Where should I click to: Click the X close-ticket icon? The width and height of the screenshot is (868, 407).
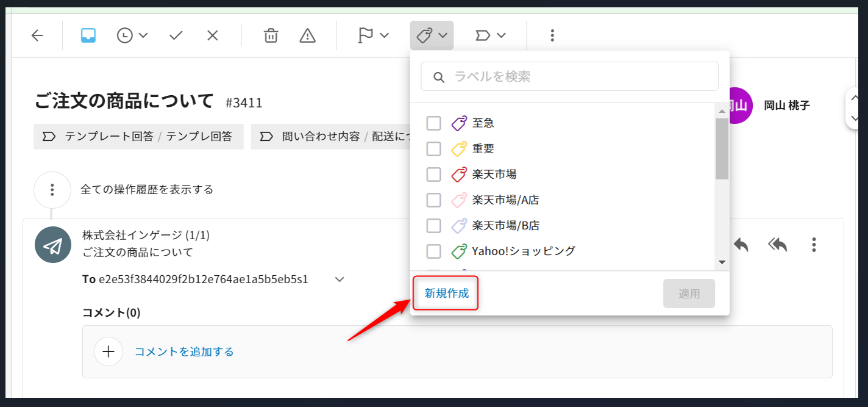point(212,35)
